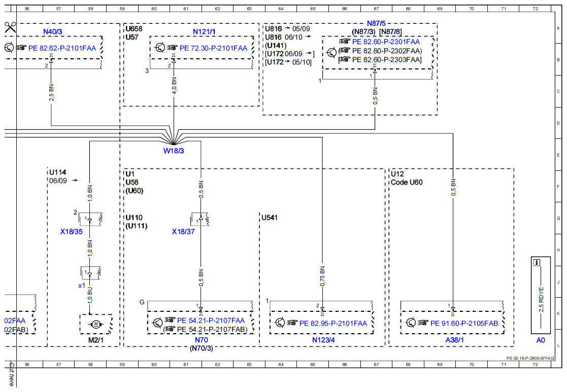The image size is (567, 392).
Task: Click the transistor symbol in the N121/1 box
Action: click(x=160, y=48)
